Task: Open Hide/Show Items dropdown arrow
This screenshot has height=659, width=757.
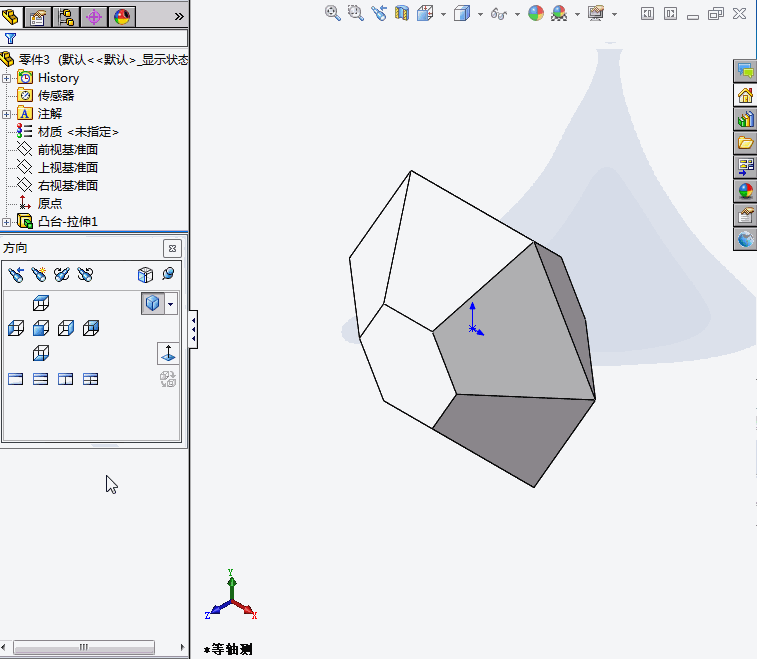Action: coord(518,14)
